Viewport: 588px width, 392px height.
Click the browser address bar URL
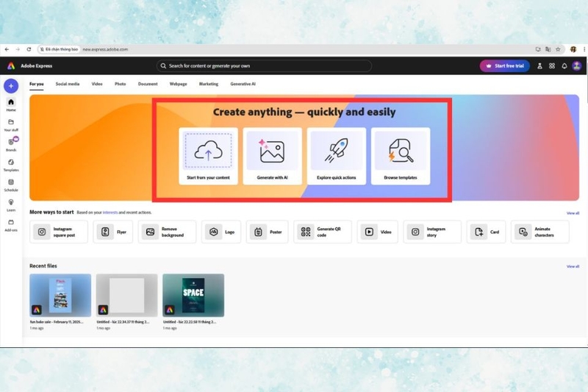click(x=105, y=49)
